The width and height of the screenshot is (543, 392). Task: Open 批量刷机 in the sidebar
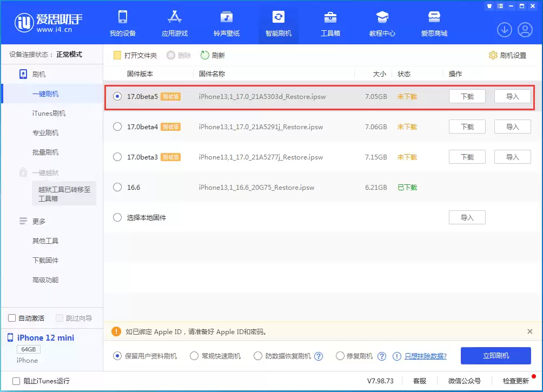pyautogui.click(x=45, y=152)
